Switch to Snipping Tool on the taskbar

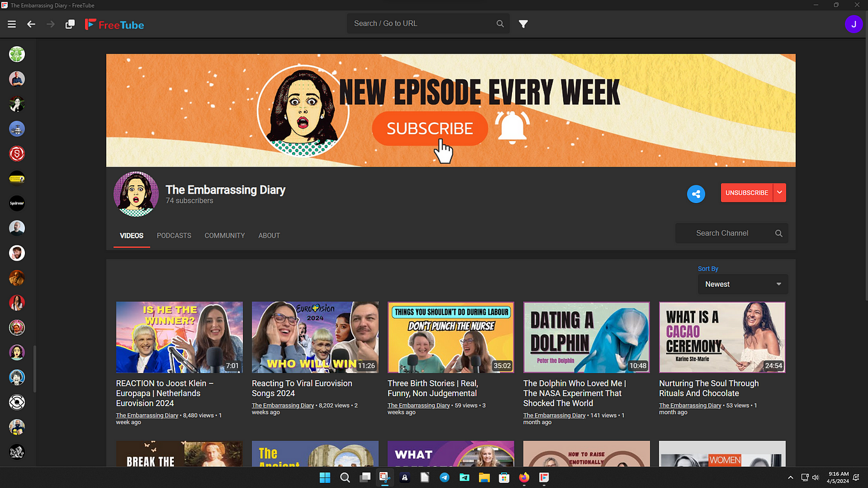tap(384, 477)
